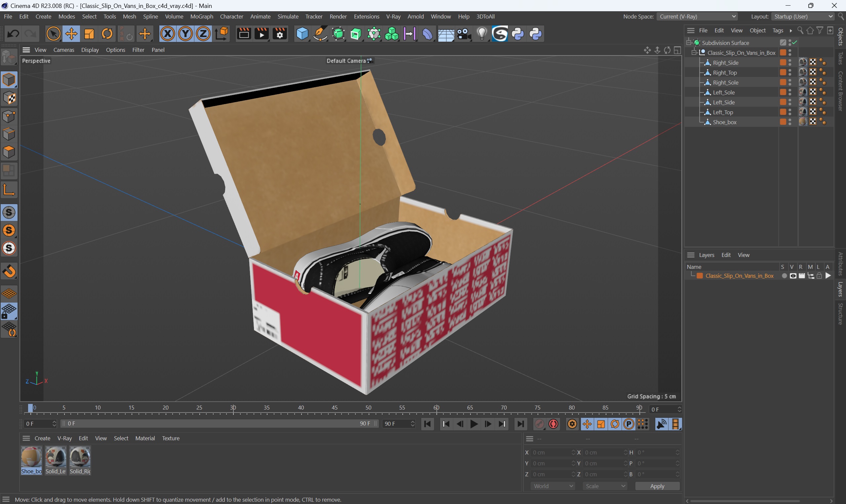Toggle lock on Classic_Slip_On_Vans_in_Box layer
The image size is (846, 504).
[x=819, y=276]
